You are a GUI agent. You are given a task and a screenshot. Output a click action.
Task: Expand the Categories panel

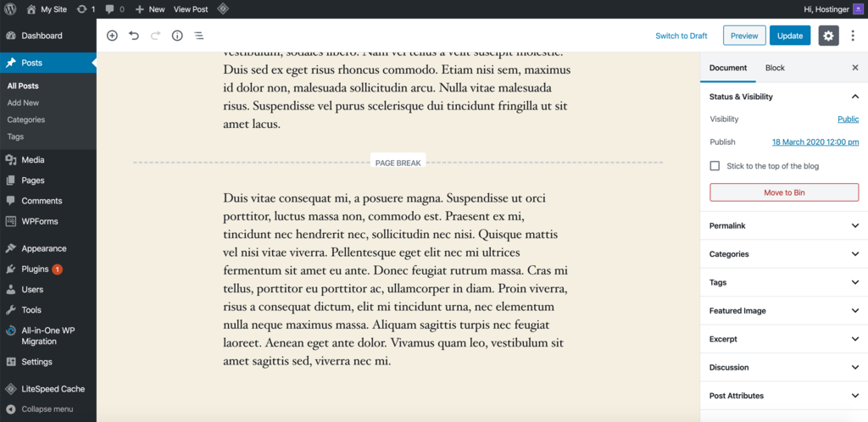tap(784, 254)
